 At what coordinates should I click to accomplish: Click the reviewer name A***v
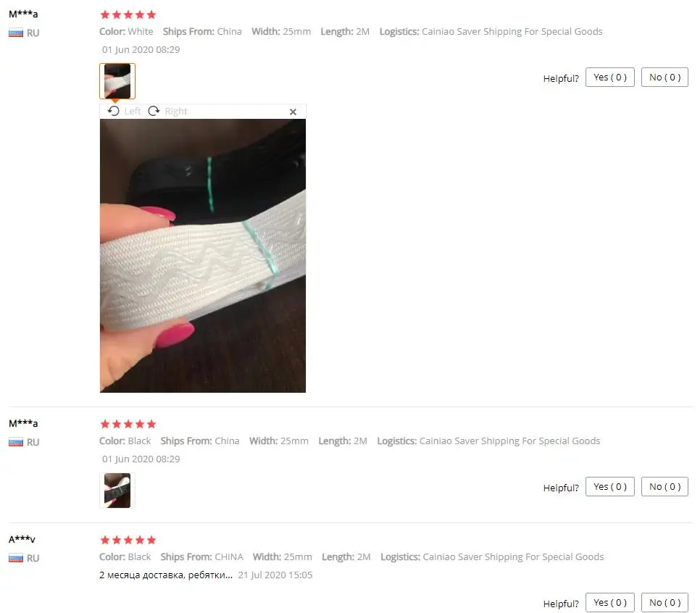click(x=22, y=539)
